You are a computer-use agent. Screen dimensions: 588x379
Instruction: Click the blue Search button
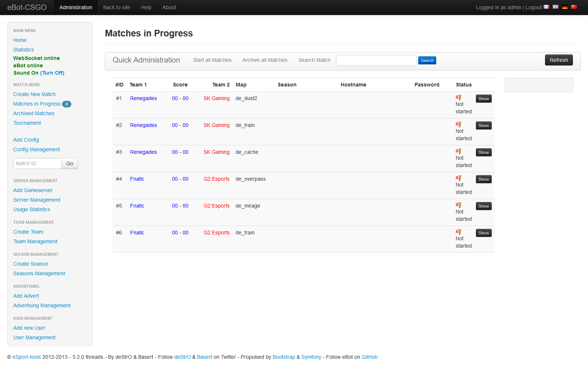click(x=427, y=60)
